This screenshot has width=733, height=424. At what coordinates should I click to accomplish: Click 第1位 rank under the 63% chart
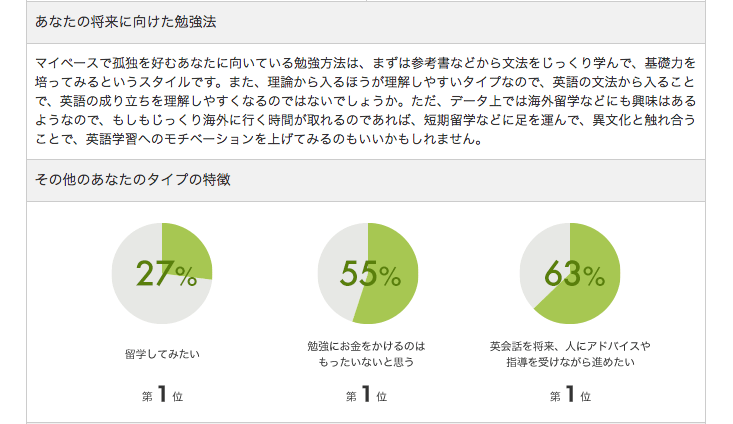pyautogui.click(x=570, y=394)
